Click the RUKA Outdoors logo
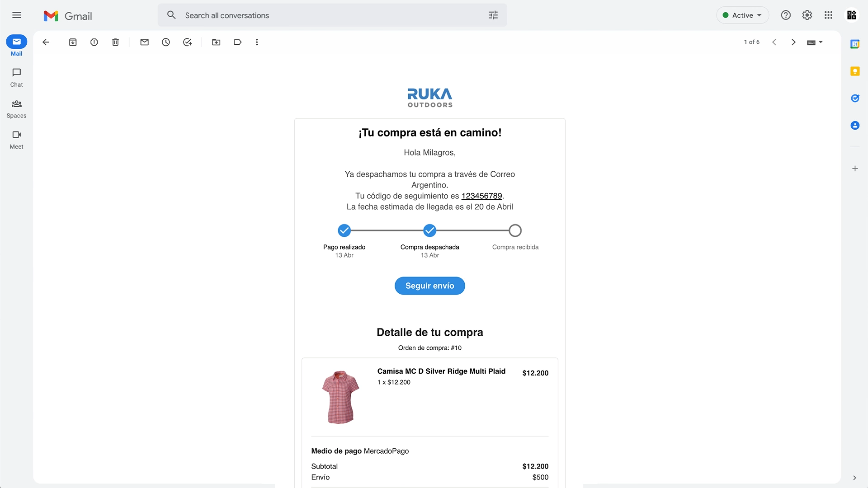The image size is (868, 488). tap(429, 98)
